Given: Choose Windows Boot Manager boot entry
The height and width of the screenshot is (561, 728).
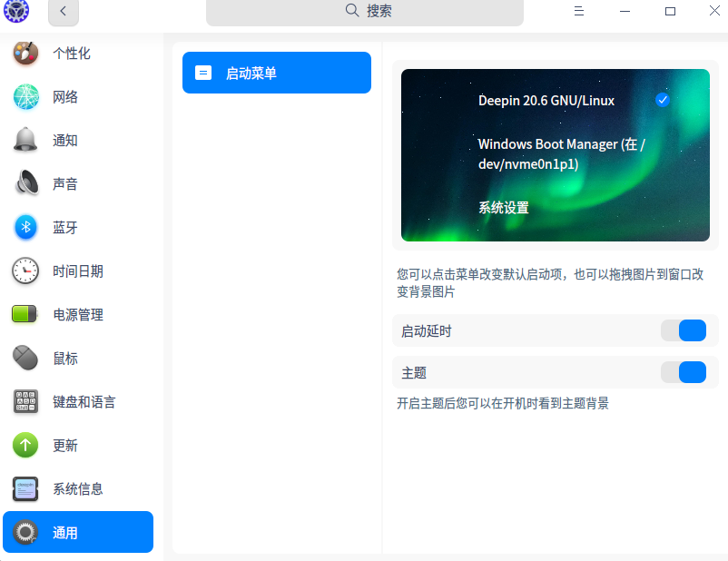Looking at the screenshot, I should point(561,153).
